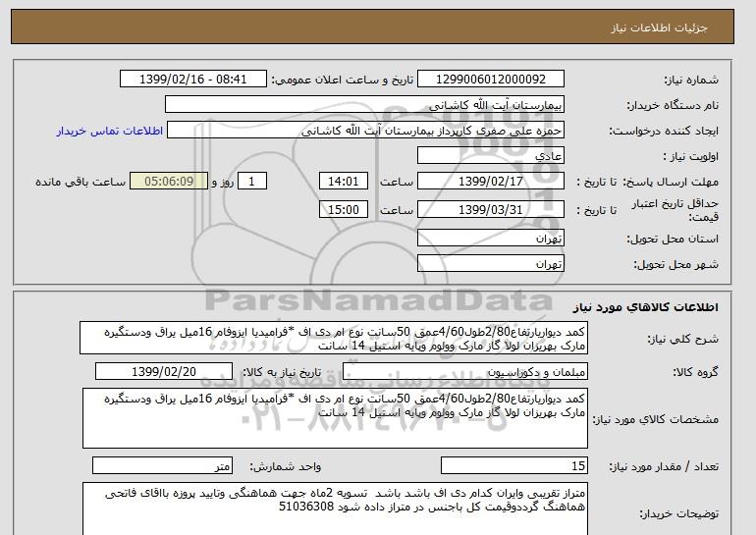Click the unit of measure field متر

162,465
